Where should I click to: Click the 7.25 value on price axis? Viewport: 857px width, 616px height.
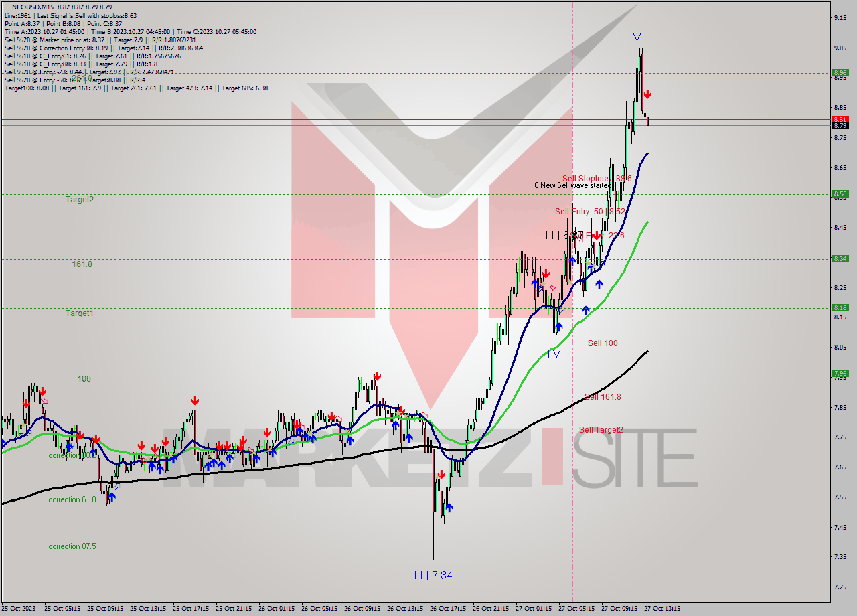pyautogui.click(x=840, y=587)
